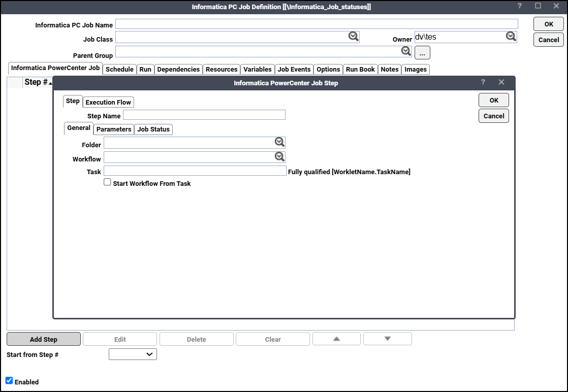The image size is (568, 392).
Task: Click Cancel in the Job Definition window
Action: tap(549, 40)
